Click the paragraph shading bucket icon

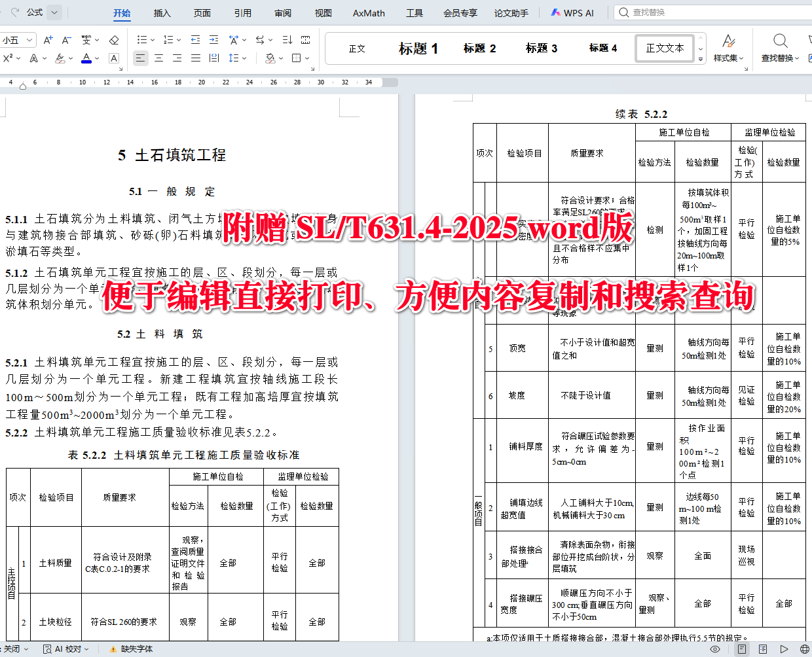[270, 58]
